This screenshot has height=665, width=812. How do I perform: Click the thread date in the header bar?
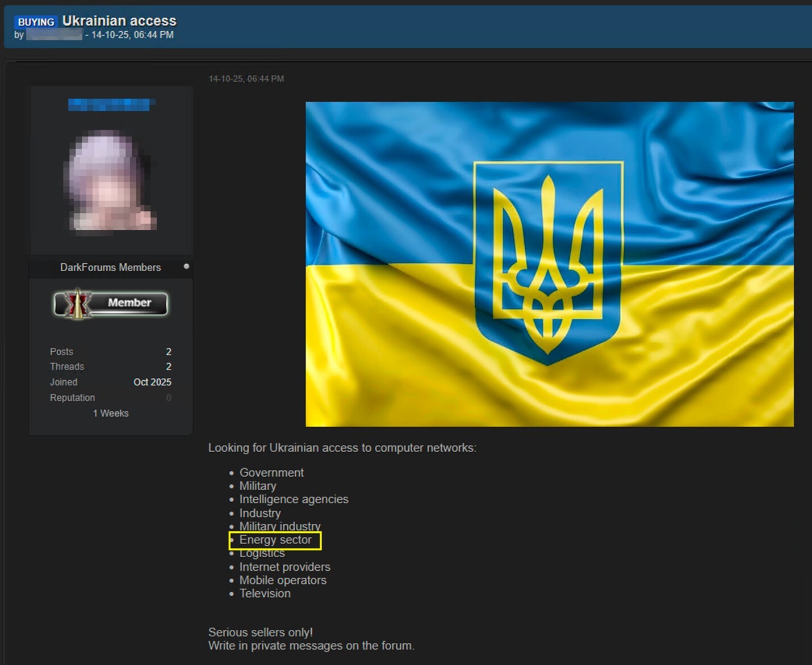132,35
